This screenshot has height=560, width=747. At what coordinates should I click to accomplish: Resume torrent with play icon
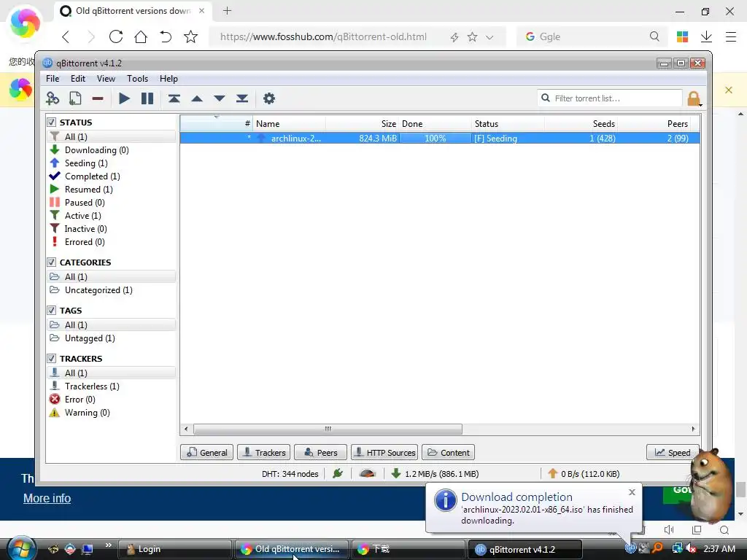(124, 98)
